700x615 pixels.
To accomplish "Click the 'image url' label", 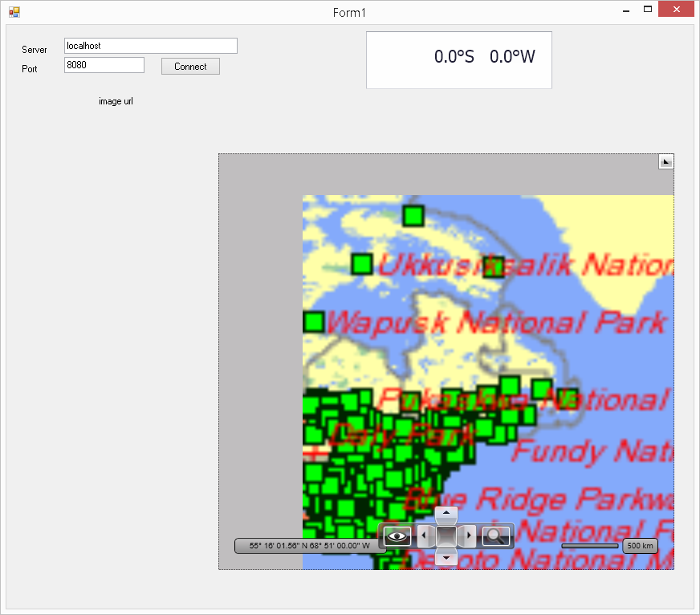I will [116, 101].
